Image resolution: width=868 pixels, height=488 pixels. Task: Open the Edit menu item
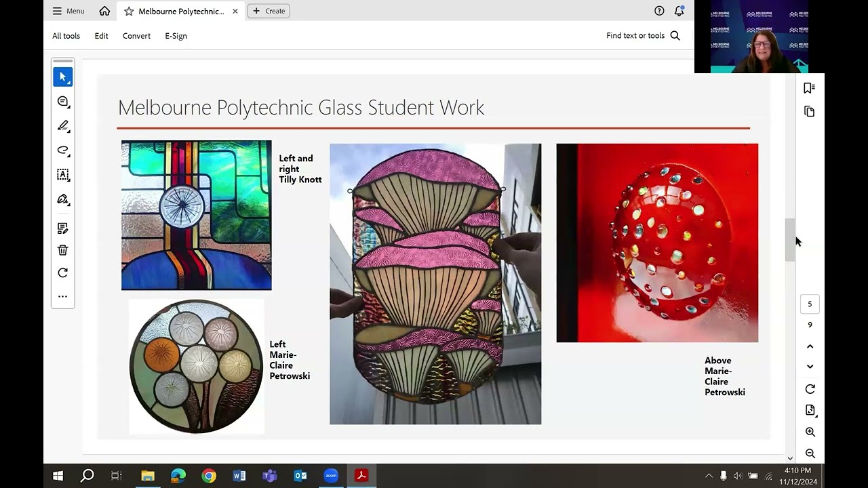point(101,36)
